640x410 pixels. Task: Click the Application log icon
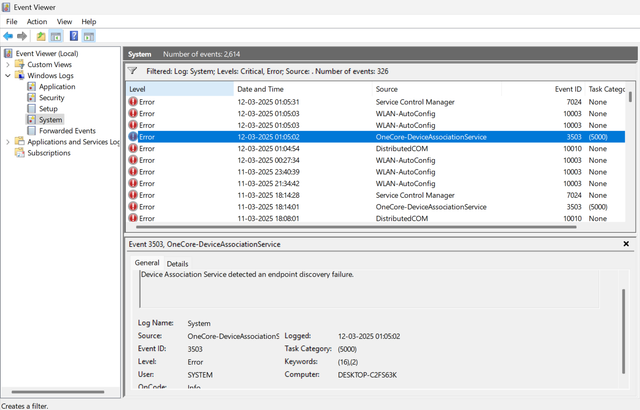(x=31, y=86)
